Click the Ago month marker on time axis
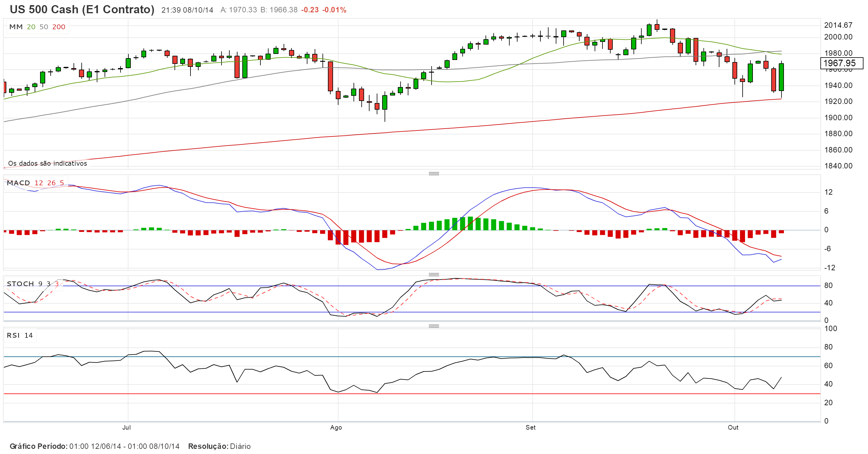This screenshot has height=454, width=868. [x=336, y=427]
